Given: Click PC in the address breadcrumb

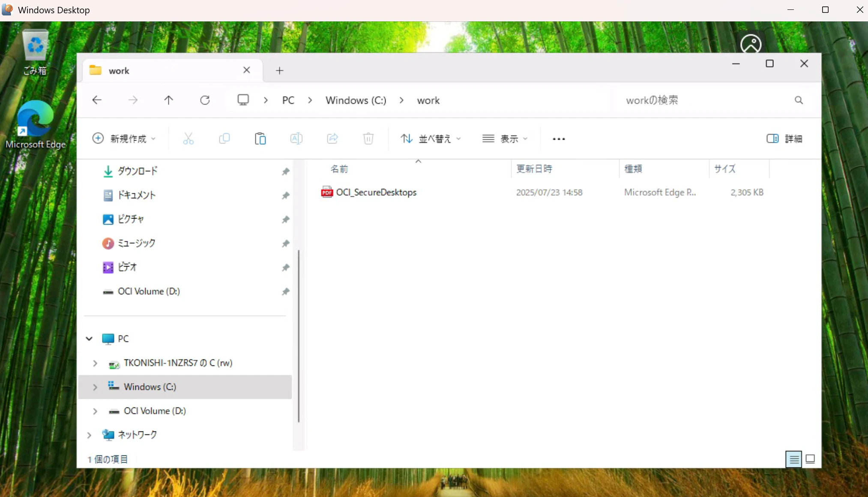Looking at the screenshot, I should [x=288, y=100].
